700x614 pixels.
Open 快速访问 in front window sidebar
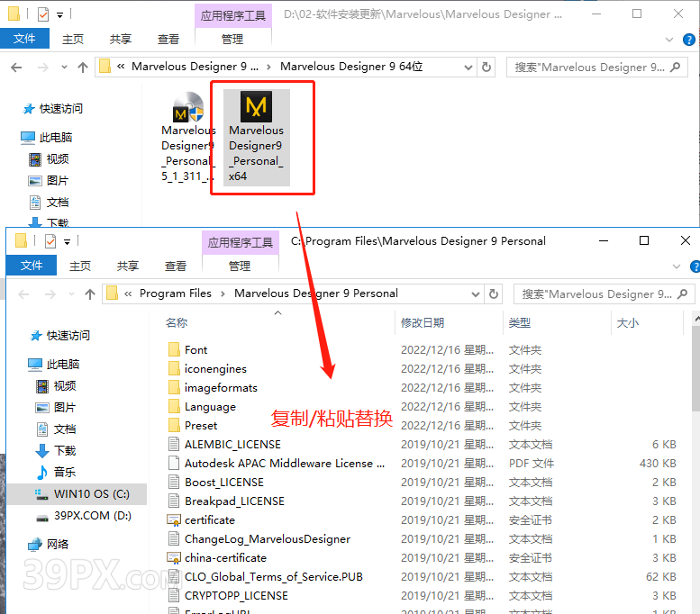click(59, 336)
